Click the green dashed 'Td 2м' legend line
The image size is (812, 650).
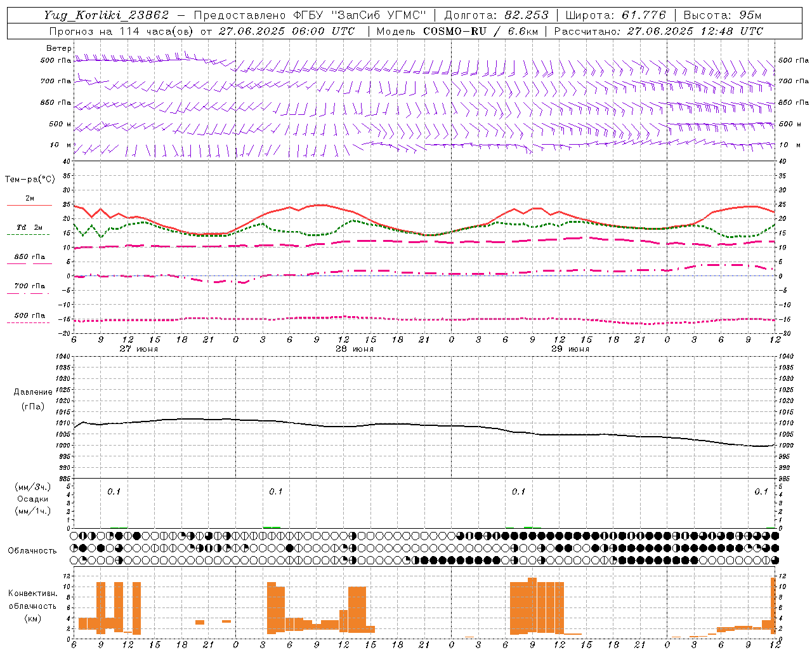coord(28,234)
